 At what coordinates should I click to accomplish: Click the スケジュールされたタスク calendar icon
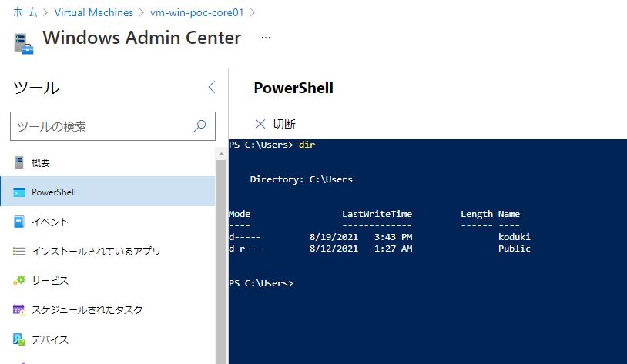coord(19,309)
